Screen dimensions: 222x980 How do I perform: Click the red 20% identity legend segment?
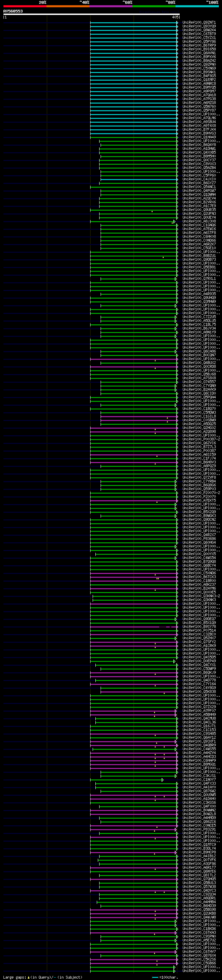point(25,6)
